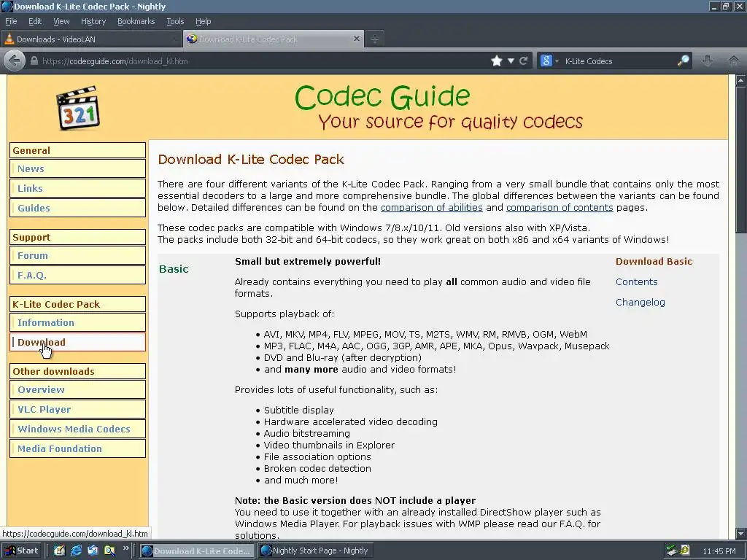Viewport: 747px width, 560px height.
Task: Open the Bookmarks menu
Action: pos(136,21)
